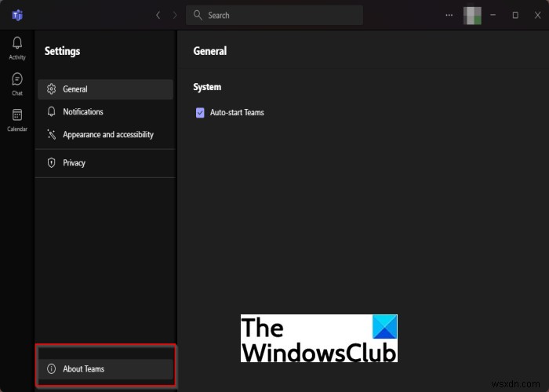Click into the Search box
Image resolution: width=549 pixels, height=392 pixels.
(274, 15)
